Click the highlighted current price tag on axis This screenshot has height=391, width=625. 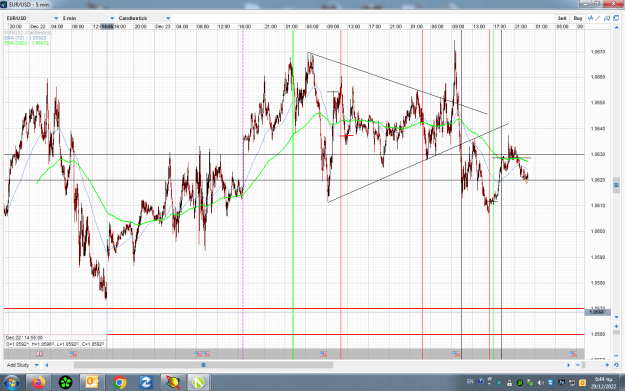[597, 312]
